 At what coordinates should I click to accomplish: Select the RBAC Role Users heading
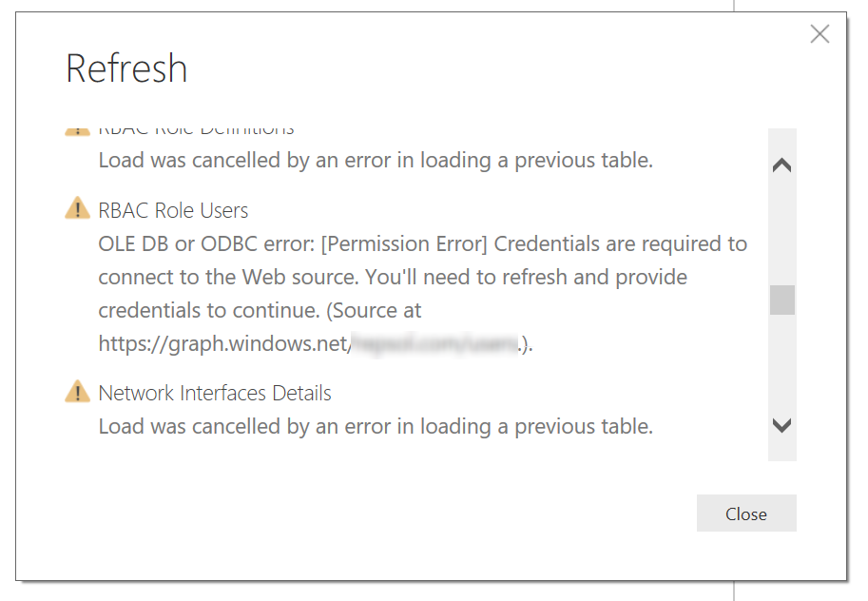pyautogui.click(x=173, y=210)
